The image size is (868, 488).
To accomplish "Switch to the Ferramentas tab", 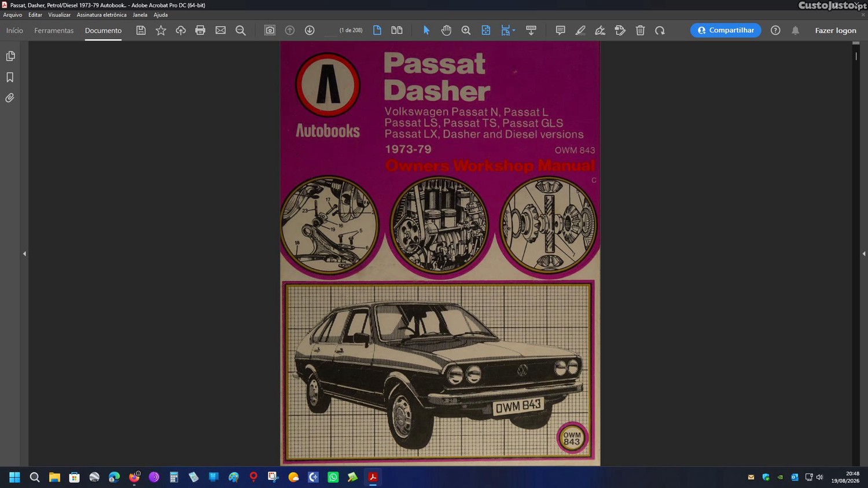I will (54, 30).
